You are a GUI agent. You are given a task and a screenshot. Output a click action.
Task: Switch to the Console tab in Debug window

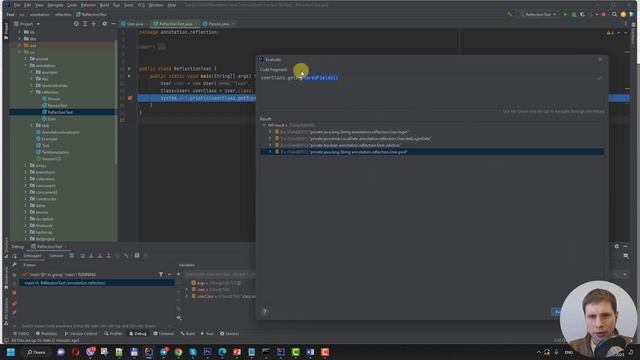coord(56,256)
